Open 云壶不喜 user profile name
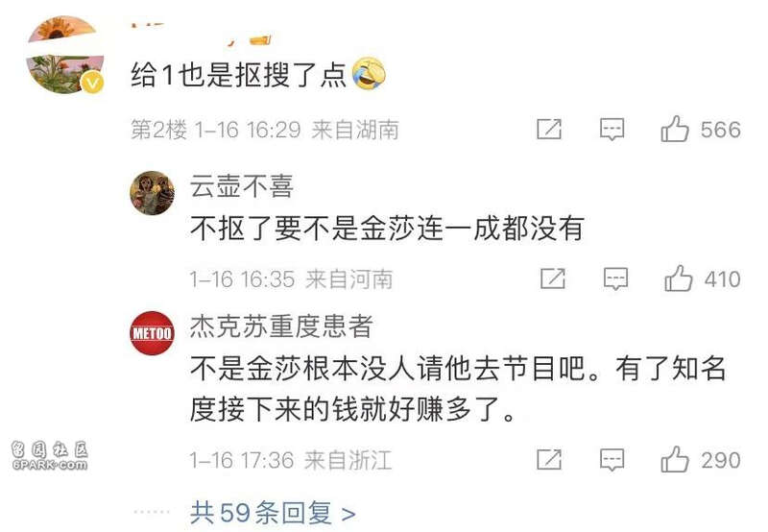Image resolution: width=768 pixels, height=532 pixels. click(242, 186)
